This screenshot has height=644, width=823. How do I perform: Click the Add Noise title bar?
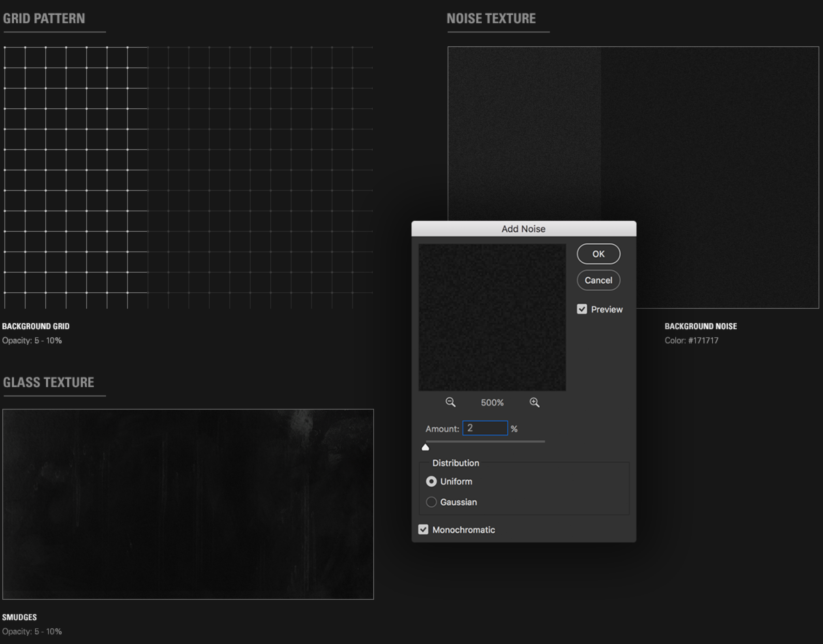point(524,229)
